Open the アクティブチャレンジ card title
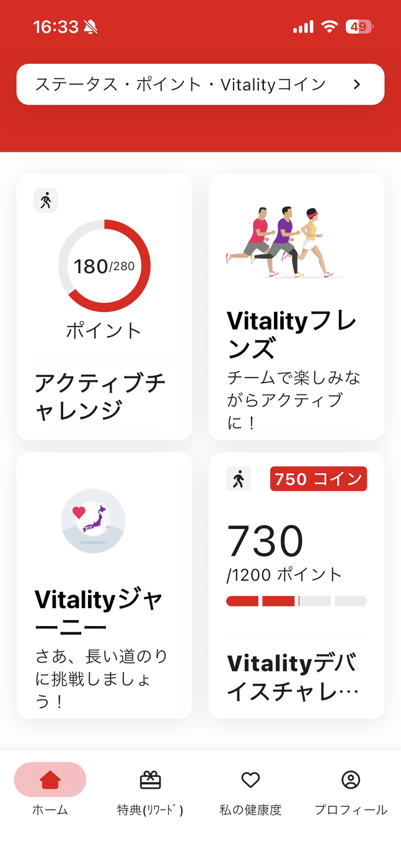Viewport: 401px width, 868px height. click(100, 397)
